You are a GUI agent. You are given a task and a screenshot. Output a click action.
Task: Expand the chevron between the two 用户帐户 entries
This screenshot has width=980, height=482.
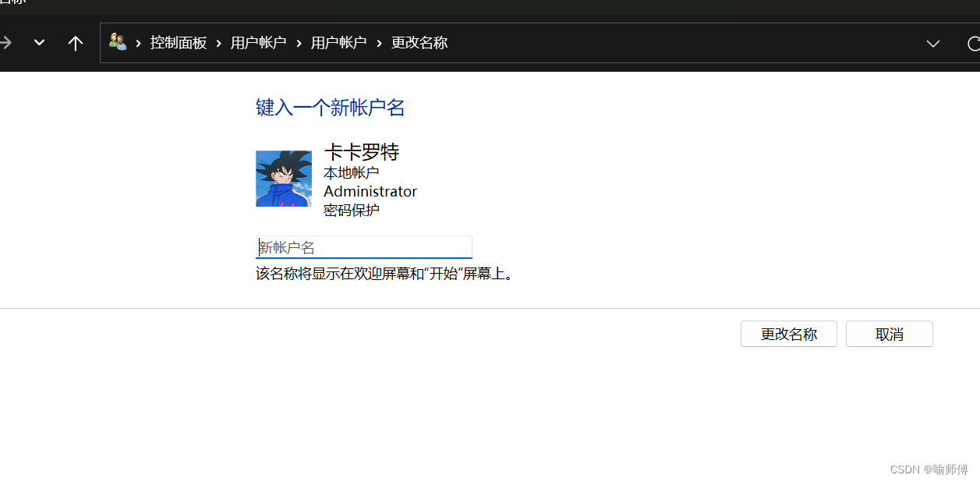click(x=299, y=43)
